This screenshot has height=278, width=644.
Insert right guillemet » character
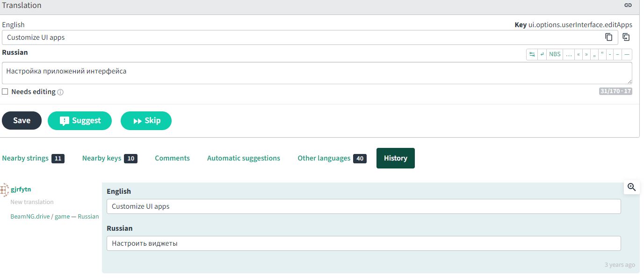(586, 54)
